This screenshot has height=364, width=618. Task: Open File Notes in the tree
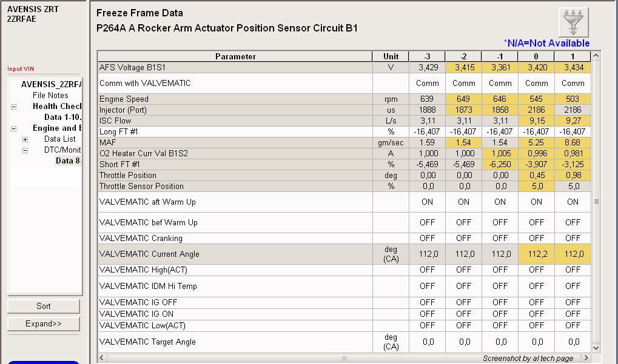click(50, 96)
